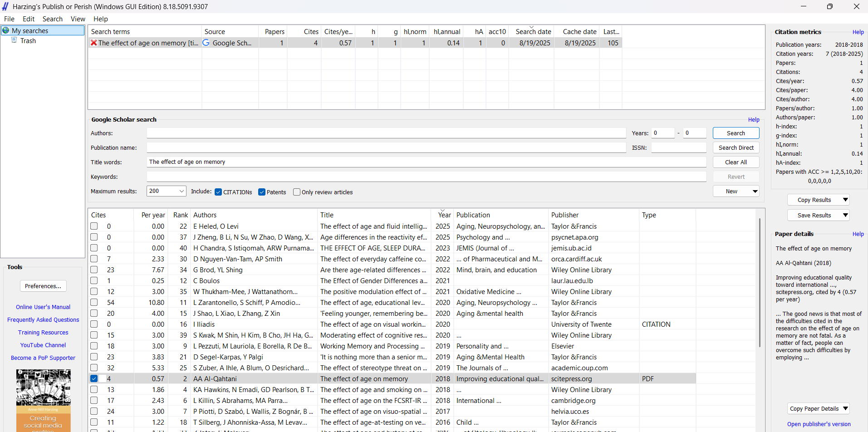Click the Publication name input field
This screenshot has width=868, height=432.
pos(386,147)
